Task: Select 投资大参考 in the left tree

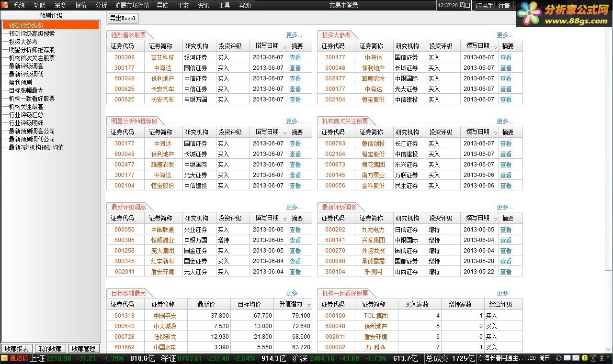Action: coord(23,42)
